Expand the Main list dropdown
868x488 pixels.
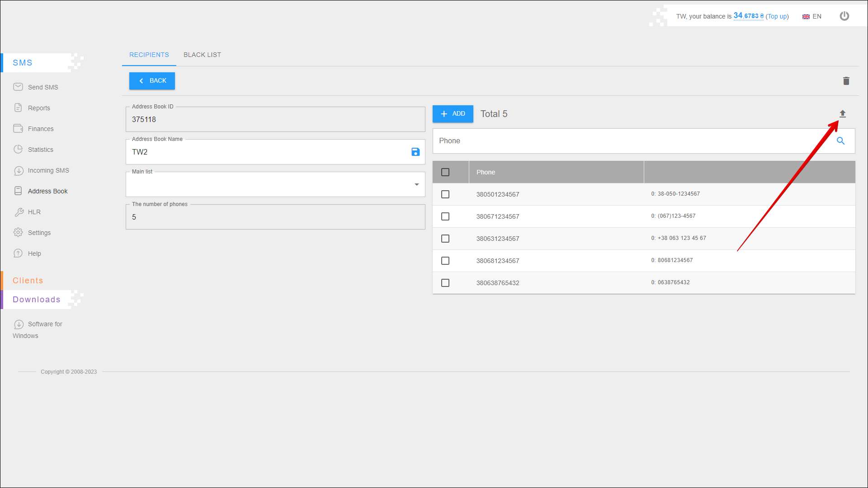[x=416, y=184]
